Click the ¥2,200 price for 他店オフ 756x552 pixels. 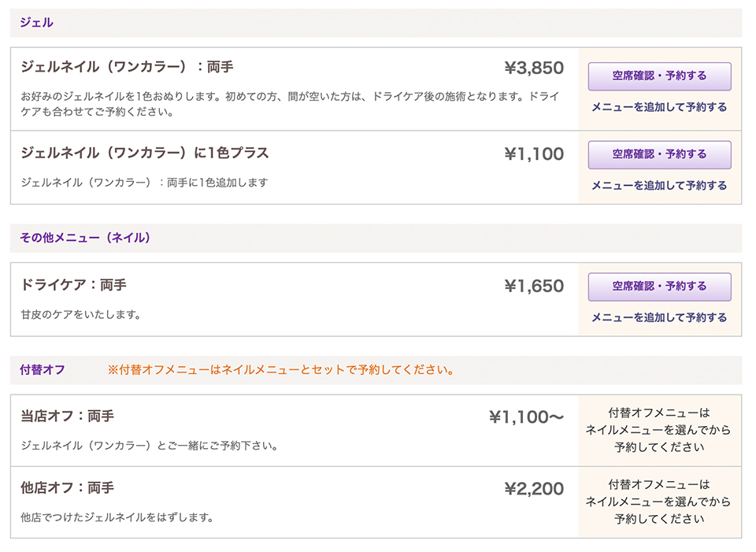[x=534, y=489]
